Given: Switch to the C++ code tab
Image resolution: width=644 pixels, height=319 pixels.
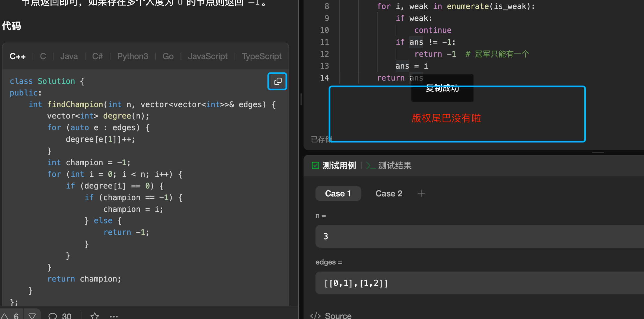Looking at the screenshot, I should pyautogui.click(x=17, y=56).
